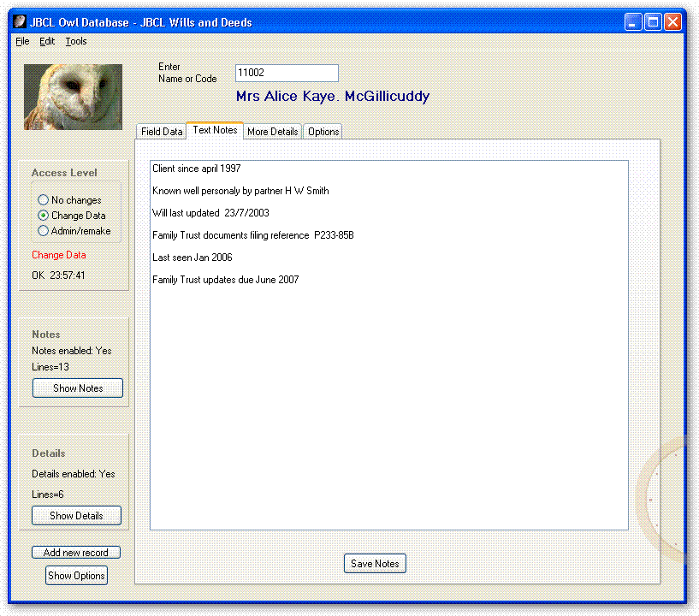Click inside the text notes editing area
The width and height of the screenshot is (699, 616).
coord(388,385)
